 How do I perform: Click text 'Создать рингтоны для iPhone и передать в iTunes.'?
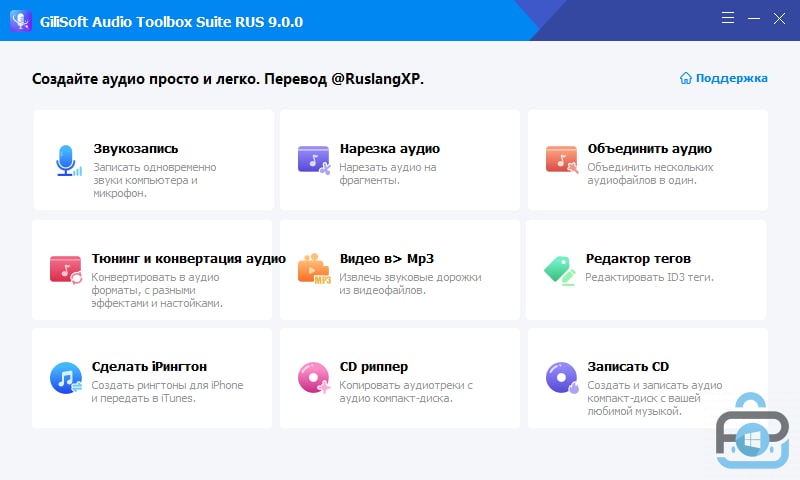click(x=167, y=391)
